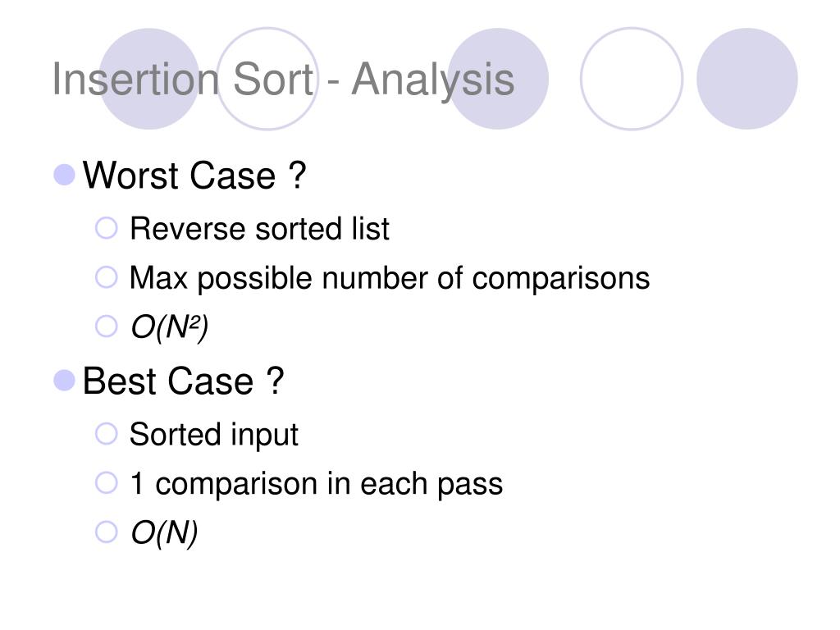The height and width of the screenshot is (630, 840).
Task: Click hollow bullet next to Reverse sorted list
Action: coord(106,228)
